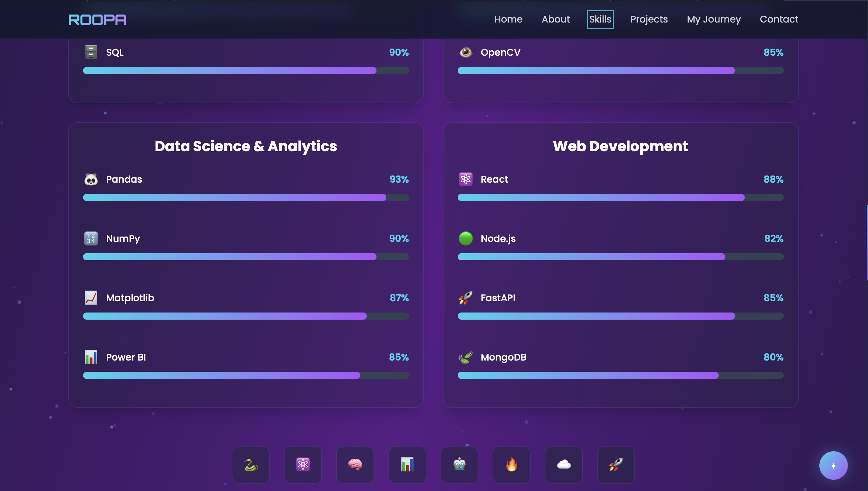Select the fire tile in the bottom row
Viewport: 868px width, 491px height.
pyautogui.click(x=511, y=465)
